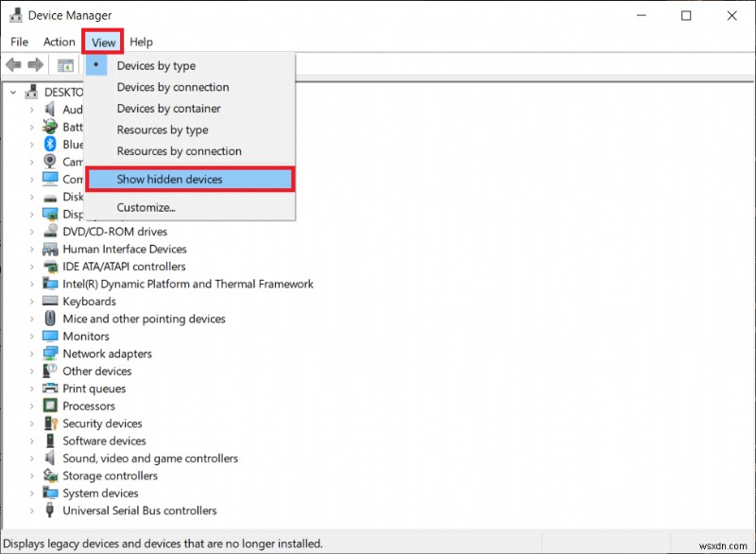Minimize the Device Manager window

tap(642, 15)
